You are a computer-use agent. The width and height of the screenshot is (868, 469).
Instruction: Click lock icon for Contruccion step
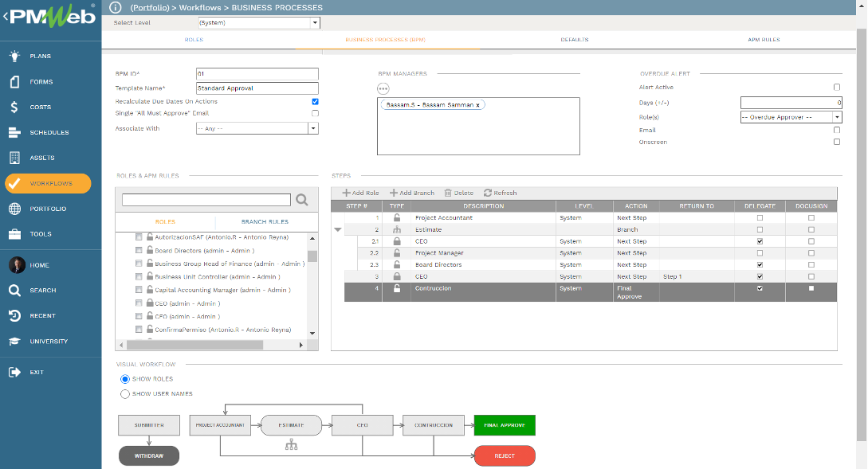pyautogui.click(x=397, y=288)
